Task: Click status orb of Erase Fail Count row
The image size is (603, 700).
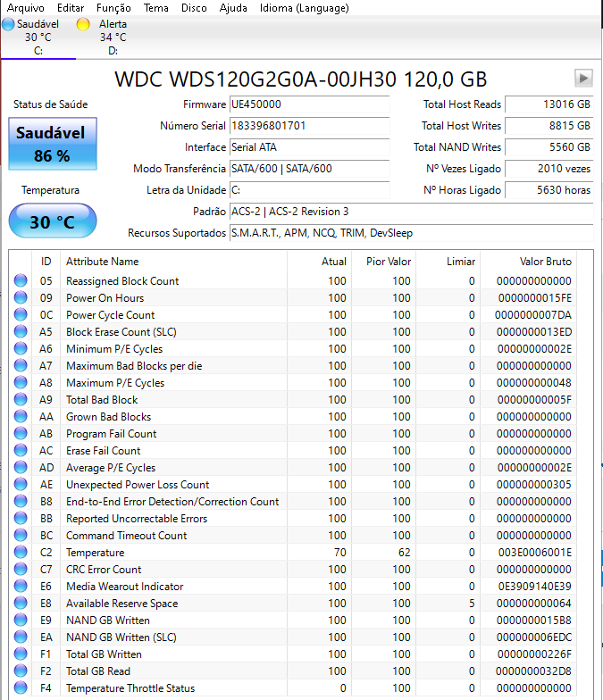Action: coord(21,450)
